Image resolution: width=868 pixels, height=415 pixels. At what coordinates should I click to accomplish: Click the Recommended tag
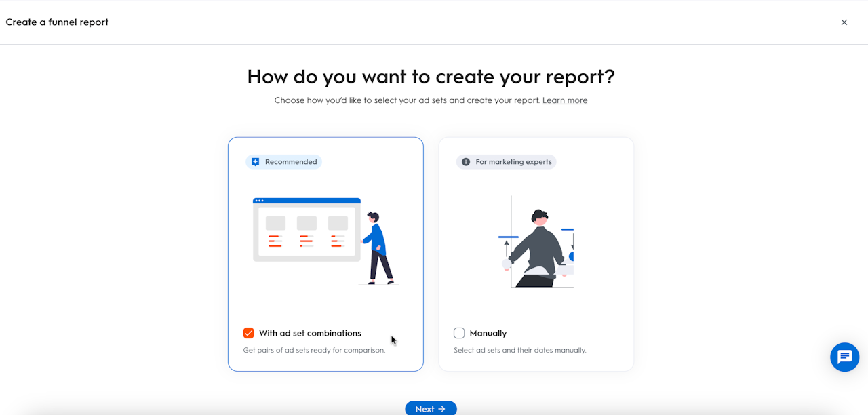coord(283,162)
